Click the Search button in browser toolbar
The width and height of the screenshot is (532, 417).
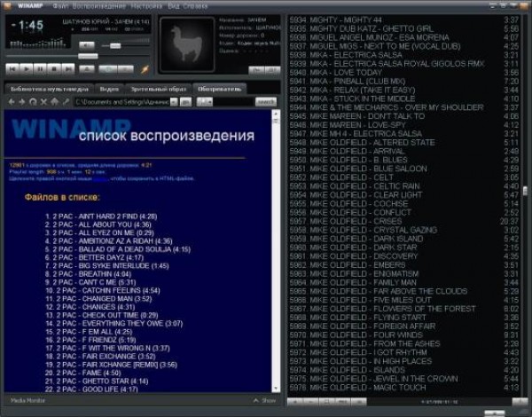point(266,101)
